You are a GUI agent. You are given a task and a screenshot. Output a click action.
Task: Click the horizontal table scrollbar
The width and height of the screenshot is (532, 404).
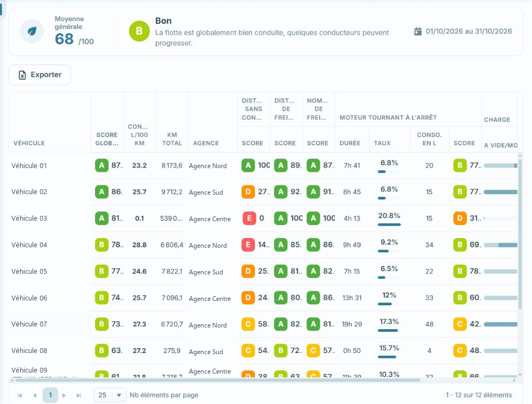pyautogui.click(x=218, y=380)
